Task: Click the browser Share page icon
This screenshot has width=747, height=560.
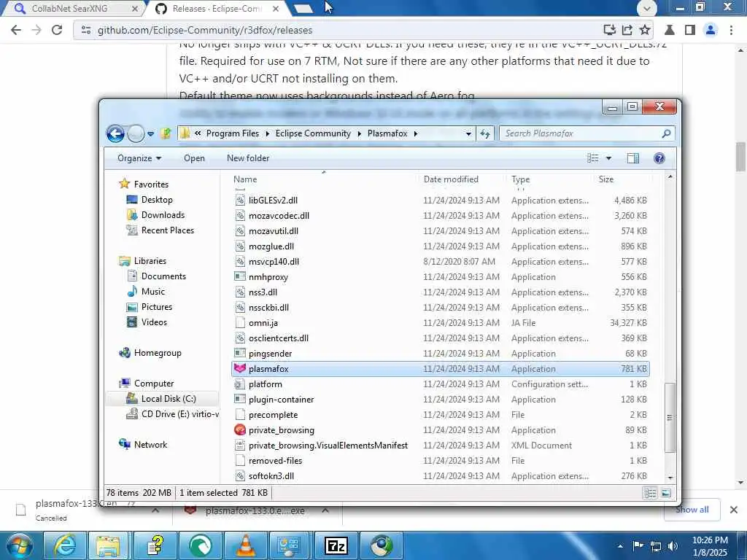Action: 627,30
